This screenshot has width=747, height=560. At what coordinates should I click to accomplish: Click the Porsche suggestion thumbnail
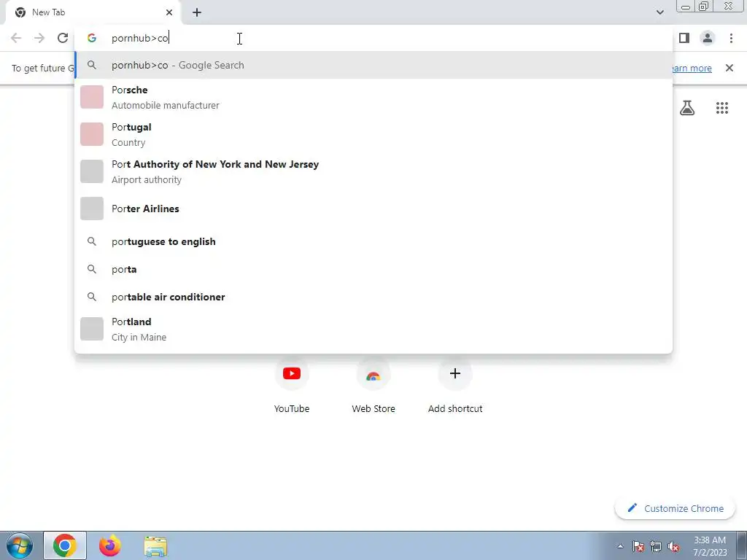tap(91, 97)
